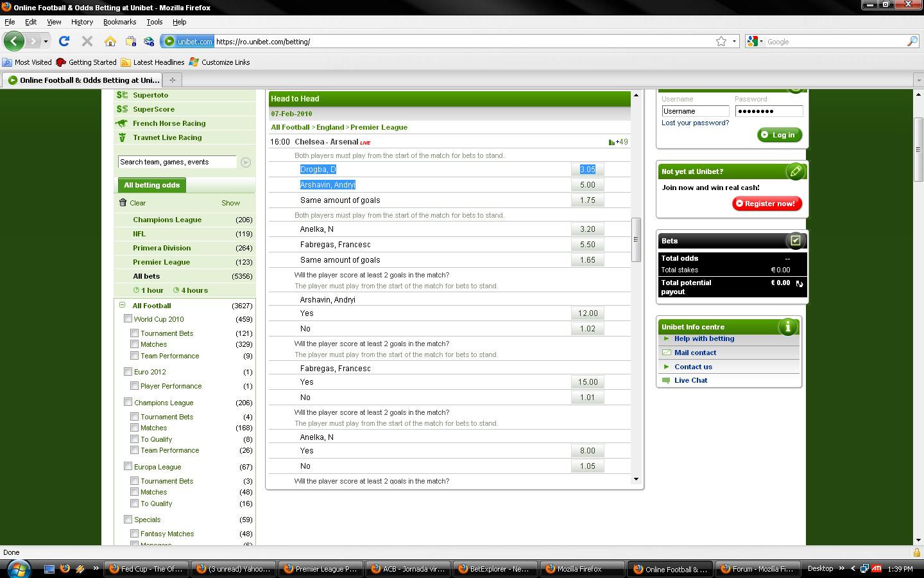Click the Log in button
Screen dimensions: 924x578
click(x=780, y=135)
